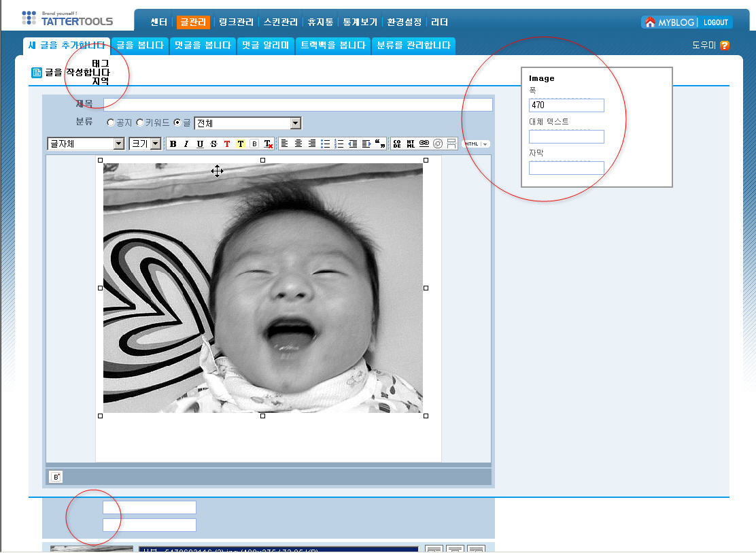Switch to 댓글을 봅니다 tab
The width and height of the screenshot is (756, 553).
tap(203, 46)
